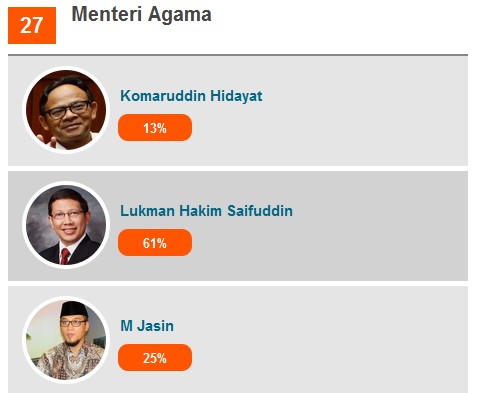478x393 pixels.
Task: Click the divider line below the heading
Action: [x=238, y=55]
